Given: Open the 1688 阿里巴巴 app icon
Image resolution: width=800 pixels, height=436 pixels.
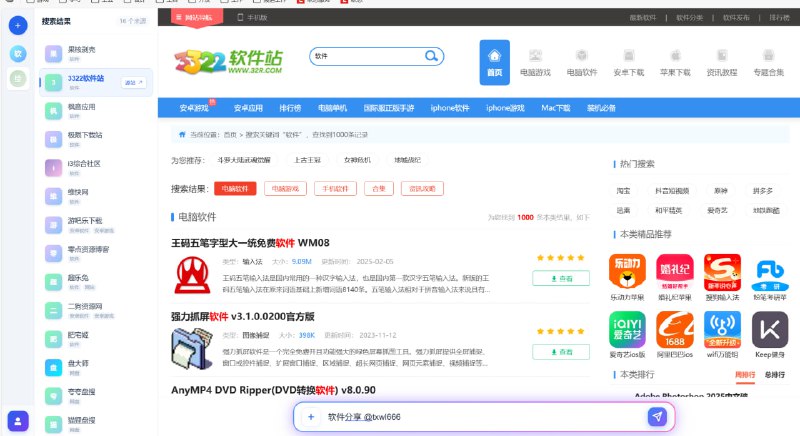Looking at the screenshot, I should [x=674, y=329].
